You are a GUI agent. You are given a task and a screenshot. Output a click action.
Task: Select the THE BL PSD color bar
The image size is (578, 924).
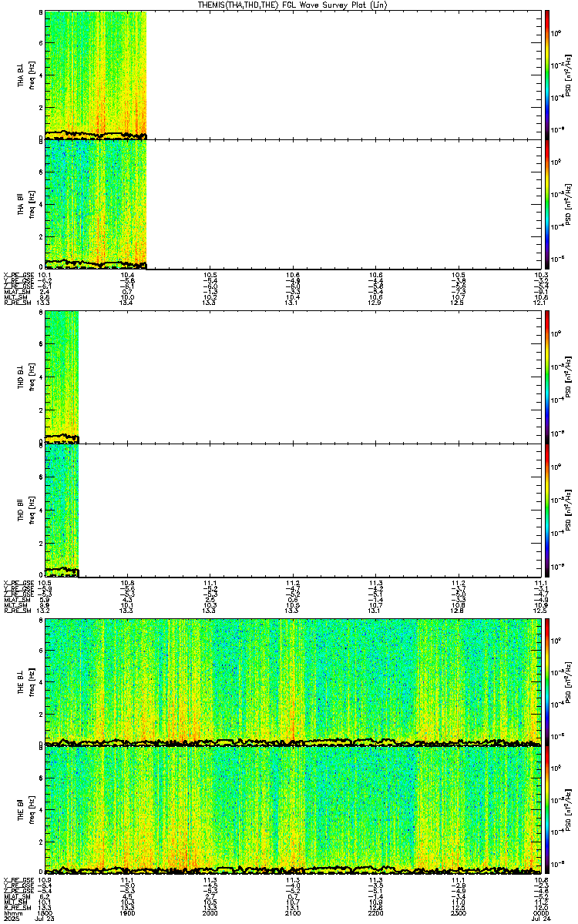point(548,681)
